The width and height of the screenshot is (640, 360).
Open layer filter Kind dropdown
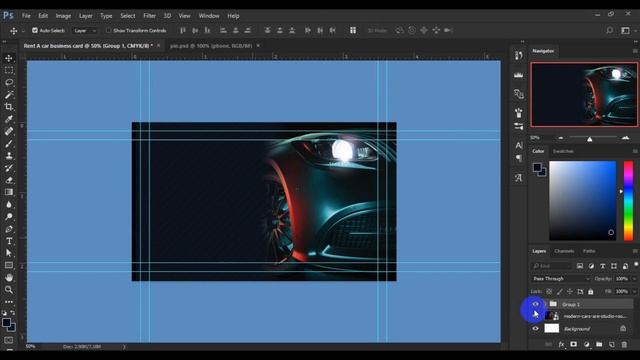tap(551, 266)
